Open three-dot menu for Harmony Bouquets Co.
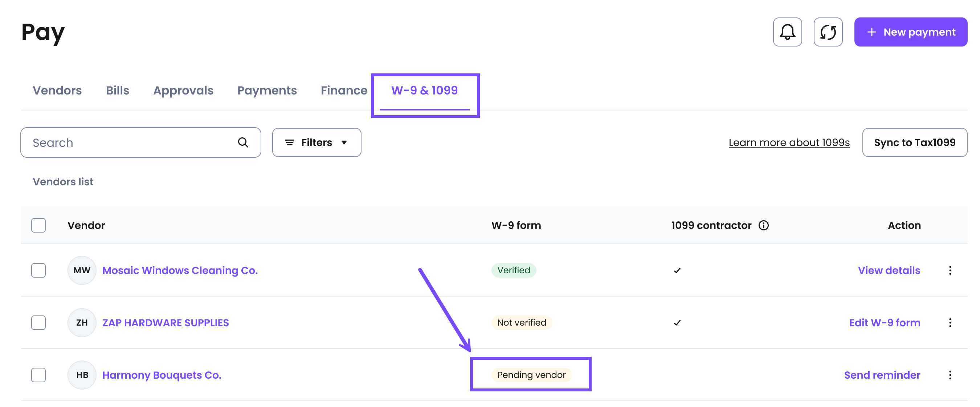Screen dimensions: 980x407 tap(950, 375)
